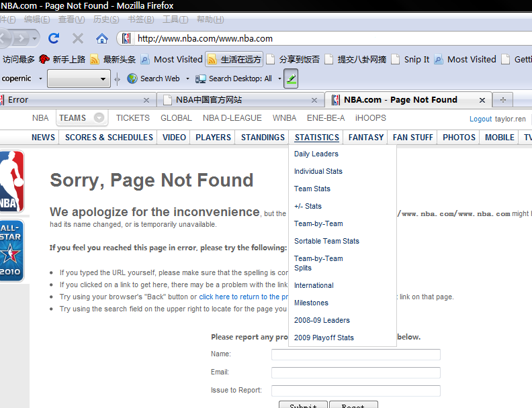The width and height of the screenshot is (532, 408).
Task: Expand the TEAMS dropdown arrow
Action: 99,118
